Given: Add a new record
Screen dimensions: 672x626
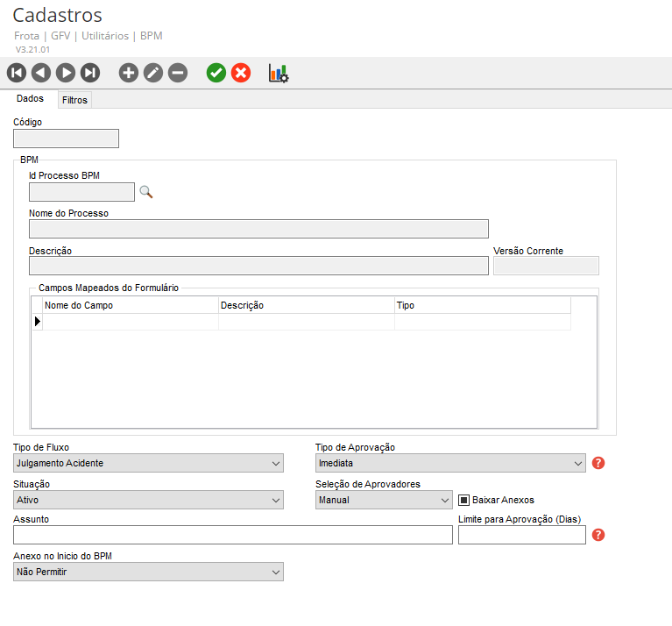Looking at the screenshot, I should [x=129, y=74].
